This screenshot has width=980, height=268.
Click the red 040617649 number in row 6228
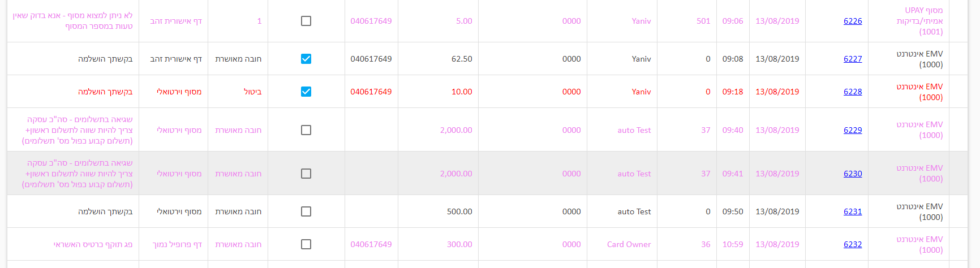(x=371, y=92)
